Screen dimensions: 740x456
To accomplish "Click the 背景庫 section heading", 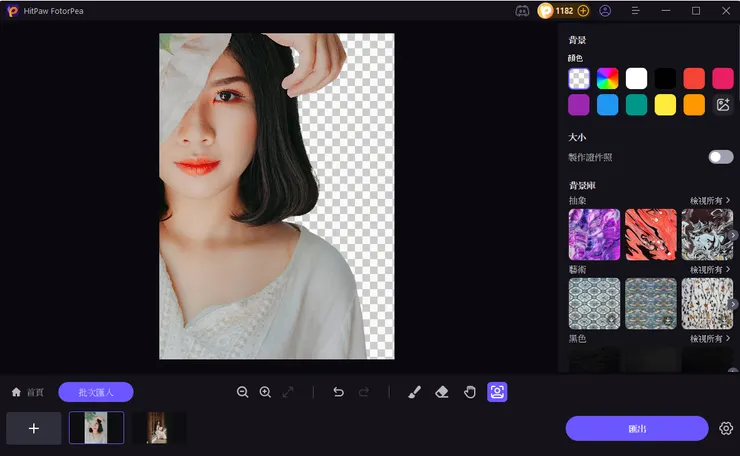I will pyautogui.click(x=582, y=185).
